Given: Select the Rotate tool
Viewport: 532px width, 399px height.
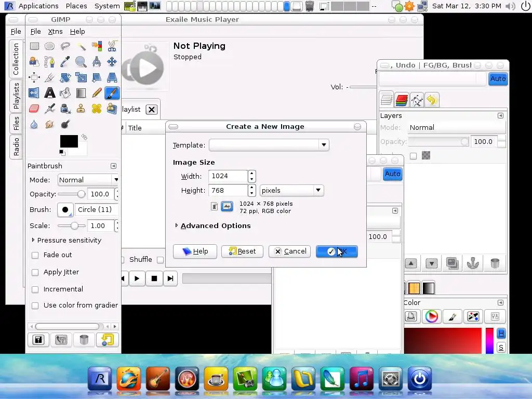Looking at the screenshot, I should [x=65, y=77].
